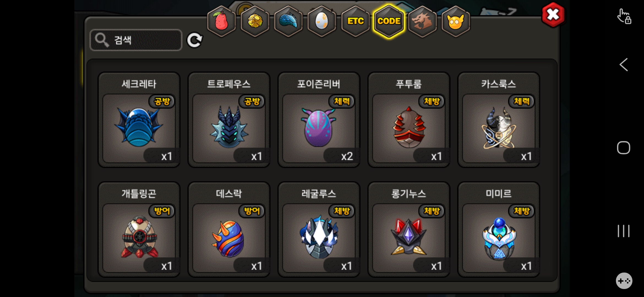This screenshot has width=644, height=297.
Task: Pick the 데스락 striped spiked egg
Action: [229, 229]
